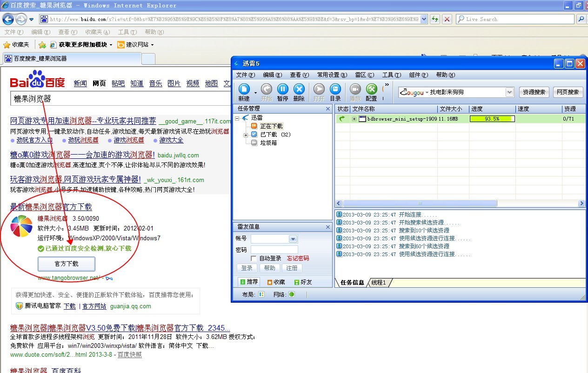Open the 组件(P) menu in 迅雷
Screen dimensions: 588x373
click(x=418, y=75)
